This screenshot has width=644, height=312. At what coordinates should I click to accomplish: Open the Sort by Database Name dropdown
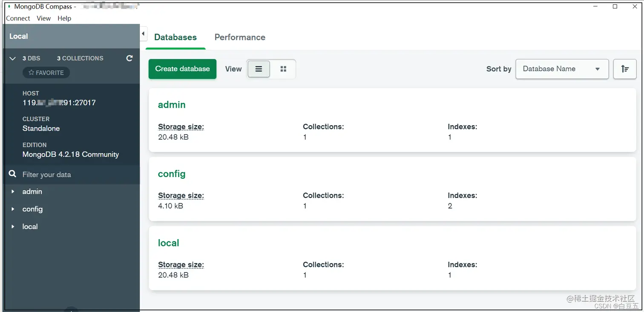click(x=562, y=69)
